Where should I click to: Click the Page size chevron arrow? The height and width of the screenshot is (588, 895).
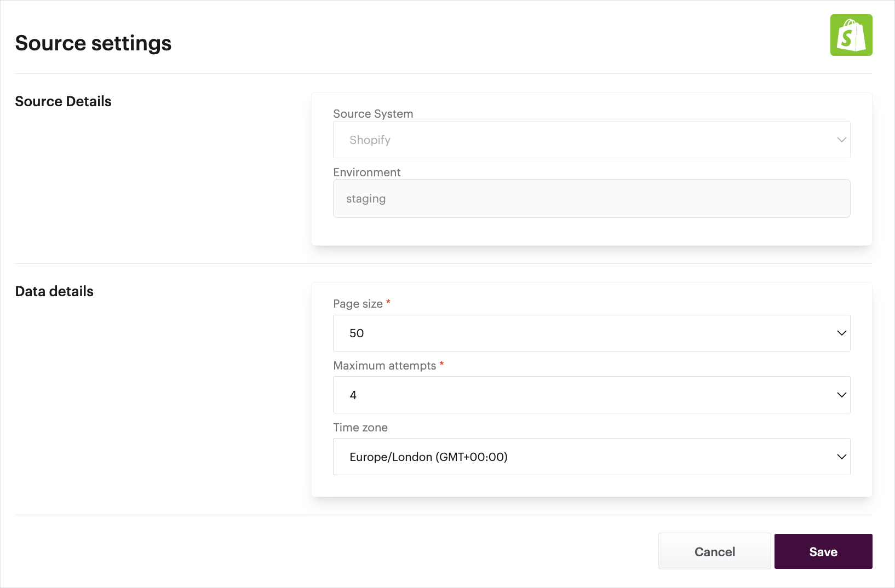point(841,333)
